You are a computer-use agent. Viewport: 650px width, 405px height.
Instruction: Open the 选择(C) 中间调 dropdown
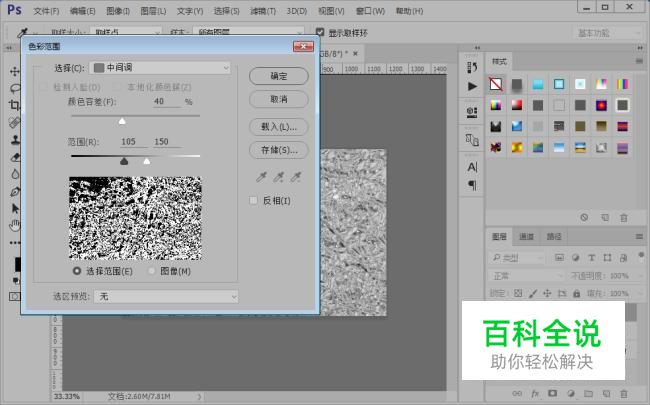click(160, 68)
